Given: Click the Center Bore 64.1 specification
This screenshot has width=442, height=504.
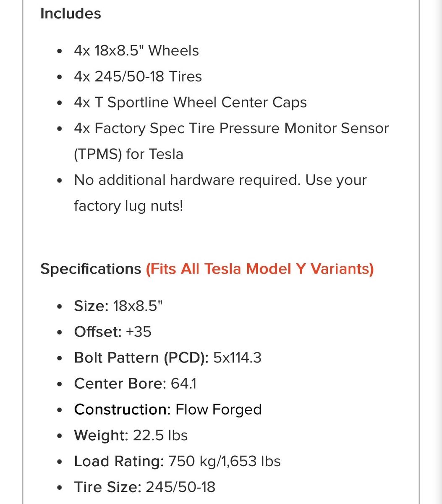Looking at the screenshot, I should (135, 384).
